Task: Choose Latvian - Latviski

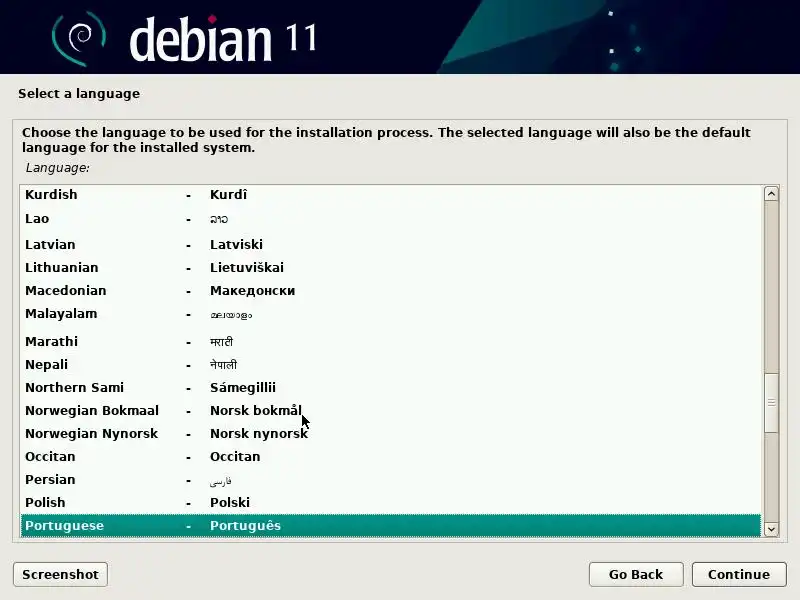Action: [390, 244]
